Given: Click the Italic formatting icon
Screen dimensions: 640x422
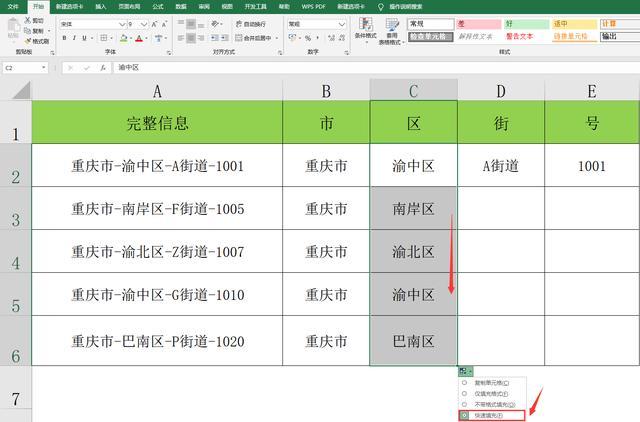Looking at the screenshot, I should tap(75, 38).
